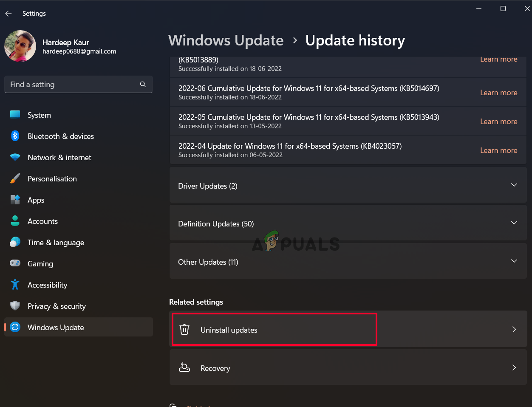
Task: Expand the Driver Updates (2) section
Action: 348,185
